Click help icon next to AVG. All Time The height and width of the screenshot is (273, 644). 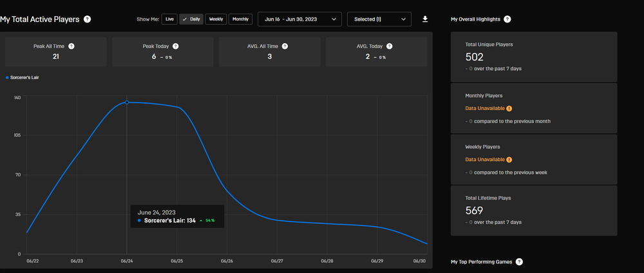(x=285, y=46)
